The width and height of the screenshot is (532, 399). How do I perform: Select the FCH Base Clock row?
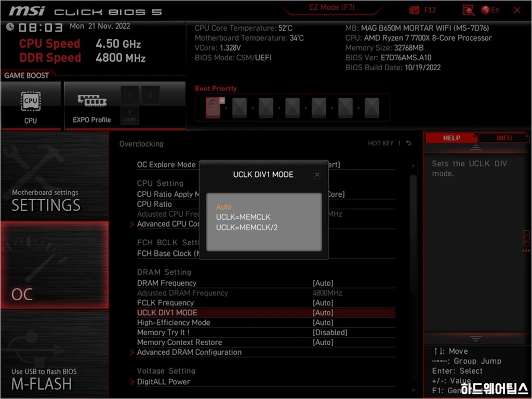tap(266, 254)
